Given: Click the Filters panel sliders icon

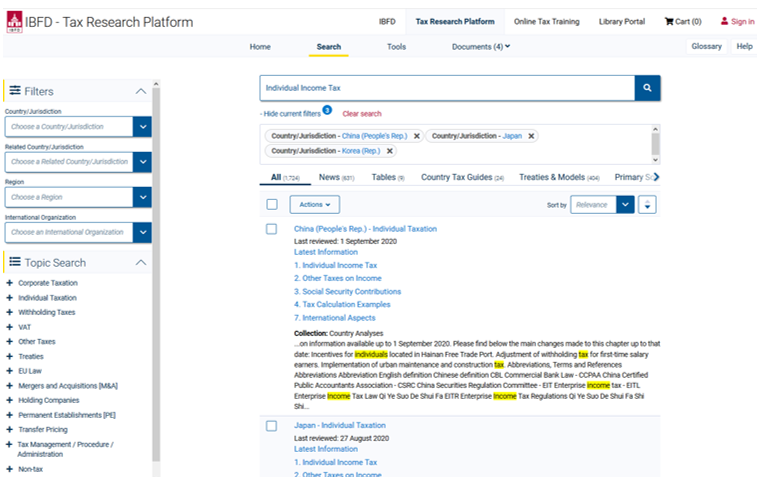Looking at the screenshot, I should point(15,91).
